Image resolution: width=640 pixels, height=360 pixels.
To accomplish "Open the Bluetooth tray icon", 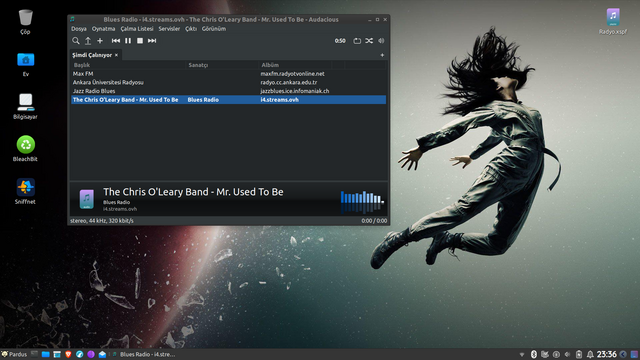I will (x=533, y=354).
